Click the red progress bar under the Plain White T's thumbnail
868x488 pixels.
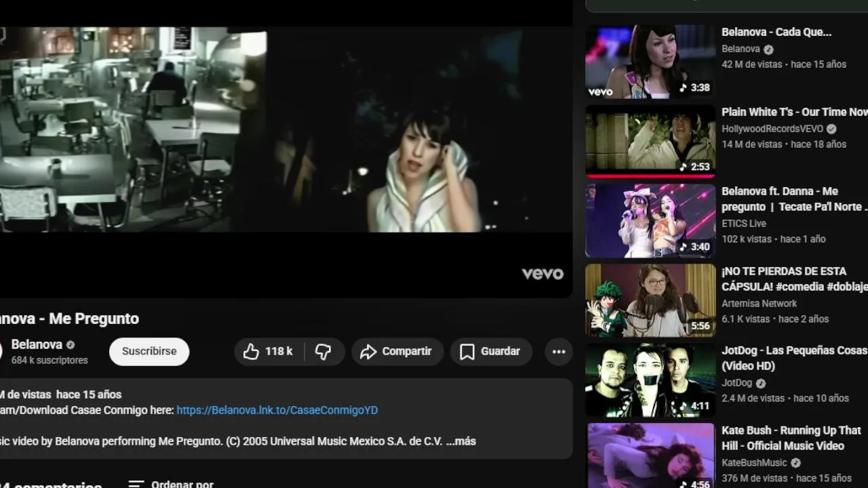pyautogui.click(x=650, y=176)
